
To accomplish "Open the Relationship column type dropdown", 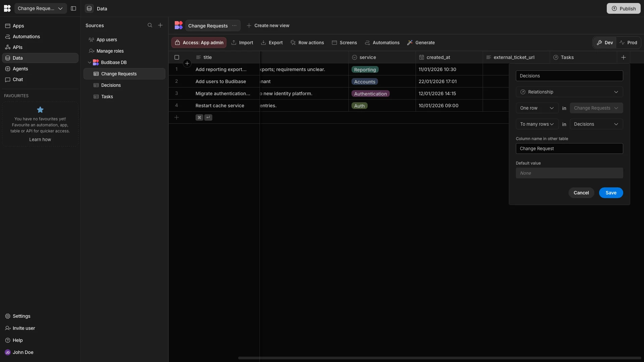I will coord(569,92).
